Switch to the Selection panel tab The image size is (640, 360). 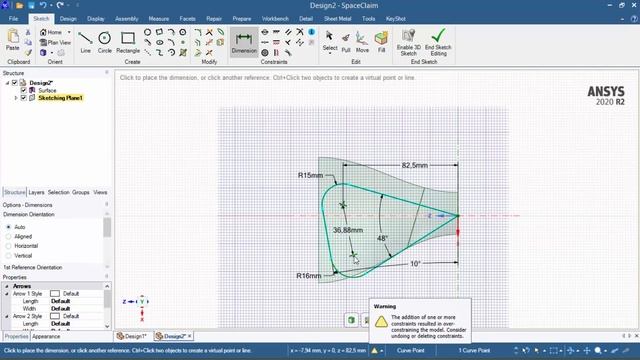coord(58,192)
